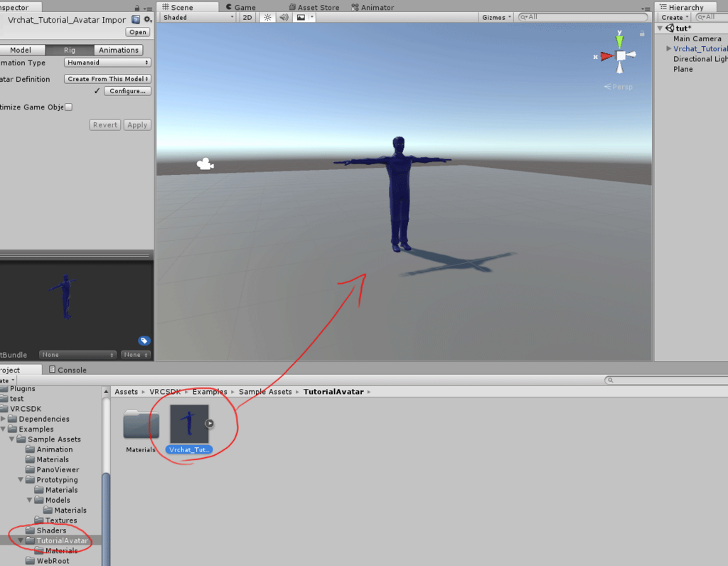728x566 pixels.
Task: Select the Shaders folder in Project tree
Action: click(51, 530)
